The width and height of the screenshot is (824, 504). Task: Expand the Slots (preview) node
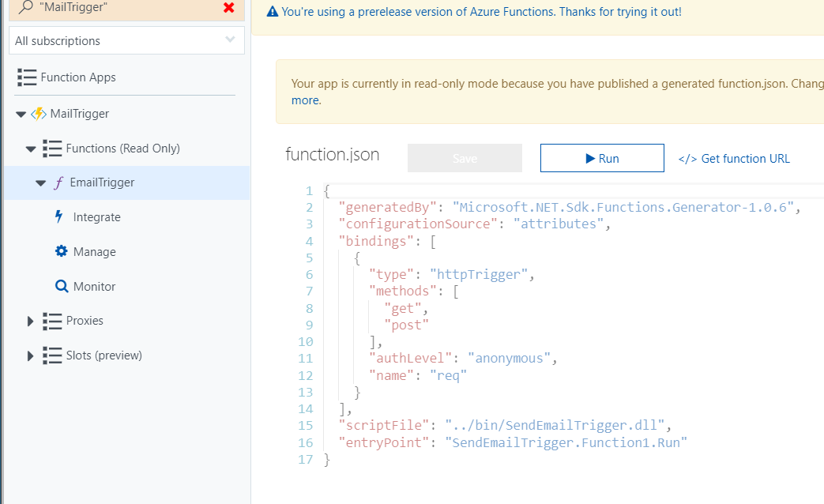(x=30, y=355)
